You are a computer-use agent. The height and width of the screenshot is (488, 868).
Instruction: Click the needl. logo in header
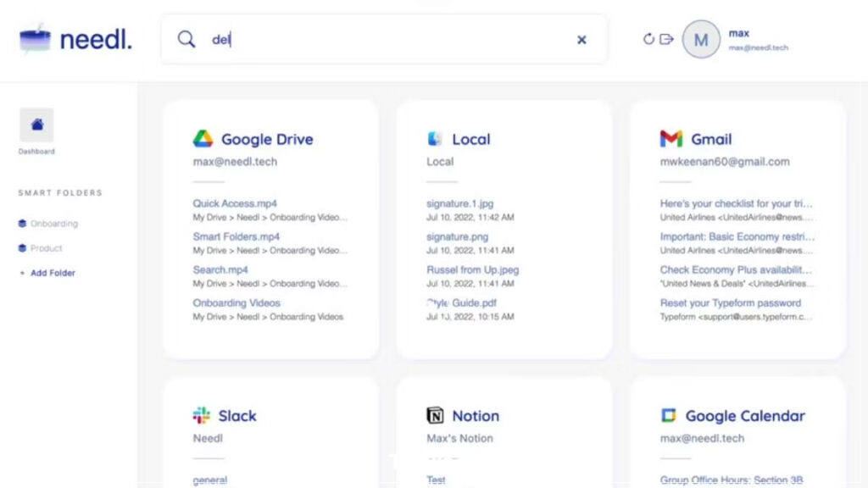point(75,39)
